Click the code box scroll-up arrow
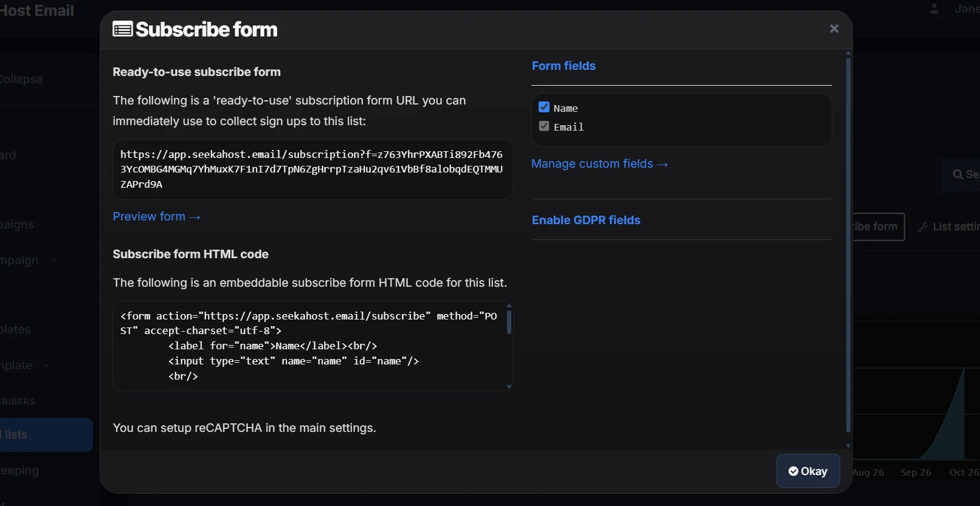The height and width of the screenshot is (506, 980). pos(509,306)
